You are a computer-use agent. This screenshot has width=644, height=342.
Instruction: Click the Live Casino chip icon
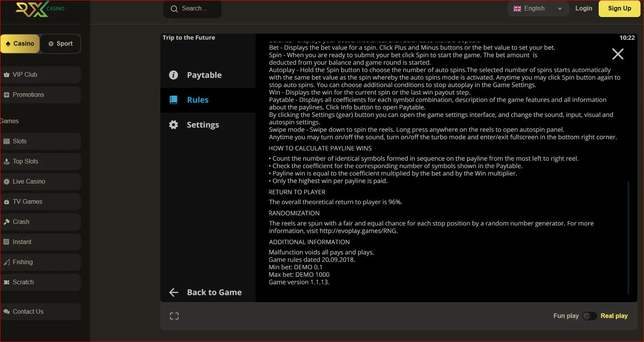(x=7, y=182)
